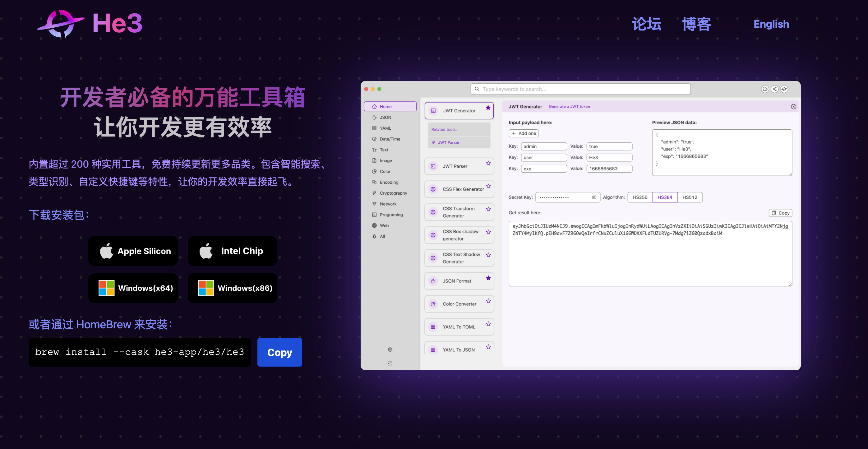Select the HS512 algorithm
868x449 pixels.
pyautogui.click(x=690, y=197)
